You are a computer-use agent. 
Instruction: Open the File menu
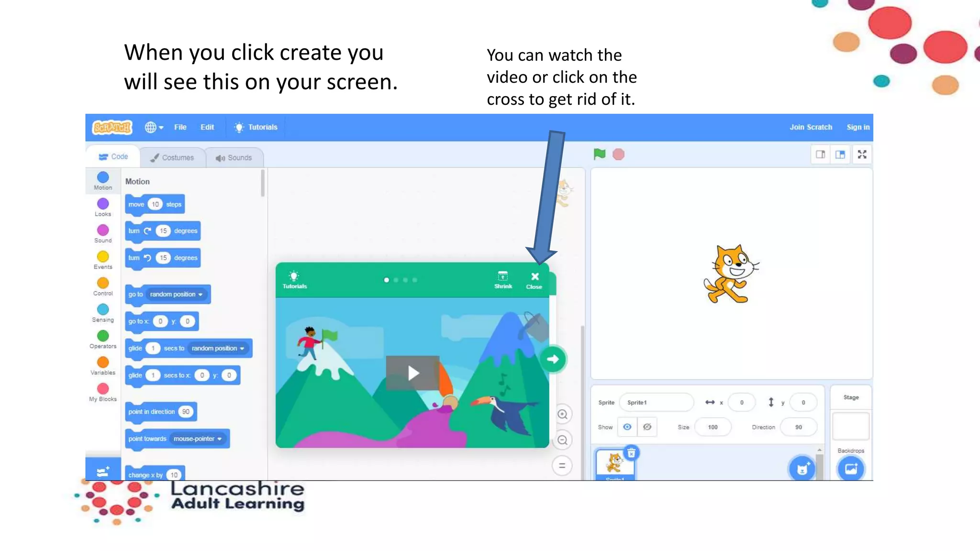coord(180,127)
